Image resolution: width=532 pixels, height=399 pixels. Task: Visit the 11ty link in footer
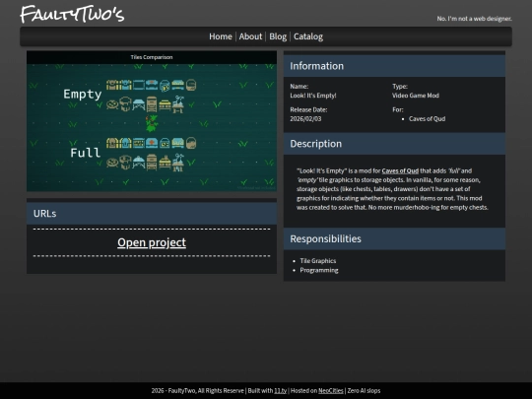[280, 391]
